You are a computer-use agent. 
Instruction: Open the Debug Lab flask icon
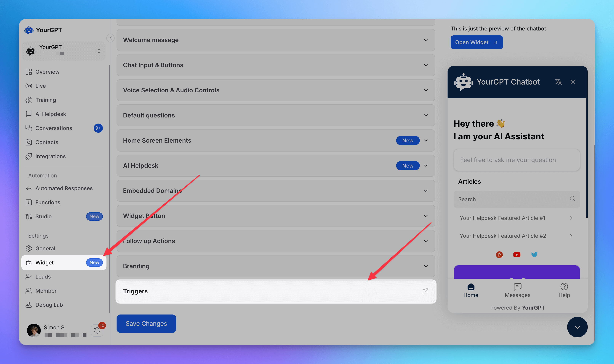point(29,305)
